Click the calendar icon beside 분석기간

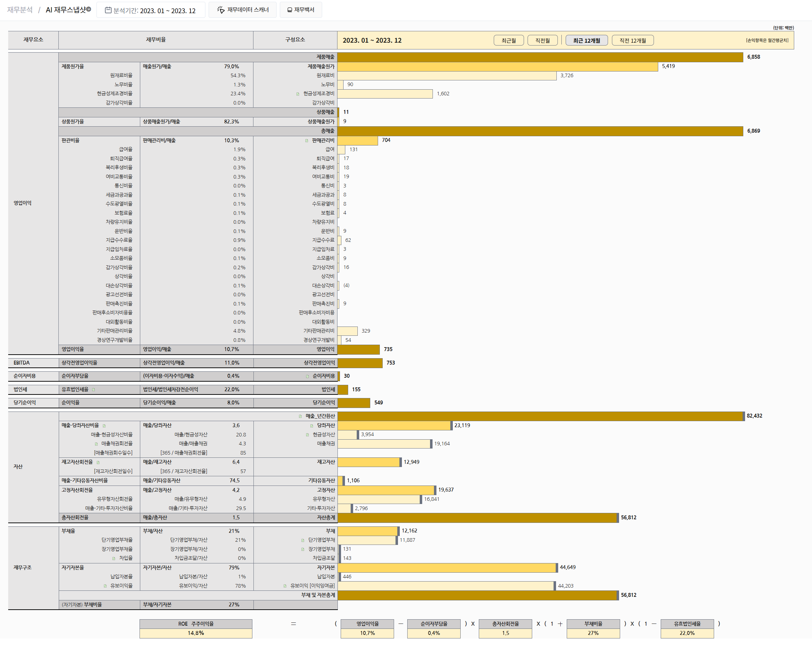pyautogui.click(x=108, y=10)
